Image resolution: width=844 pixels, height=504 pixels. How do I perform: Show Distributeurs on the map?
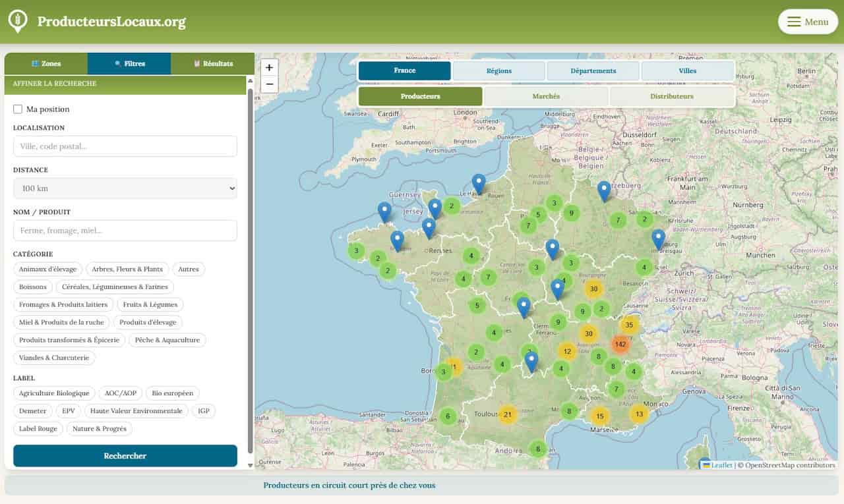click(x=672, y=96)
